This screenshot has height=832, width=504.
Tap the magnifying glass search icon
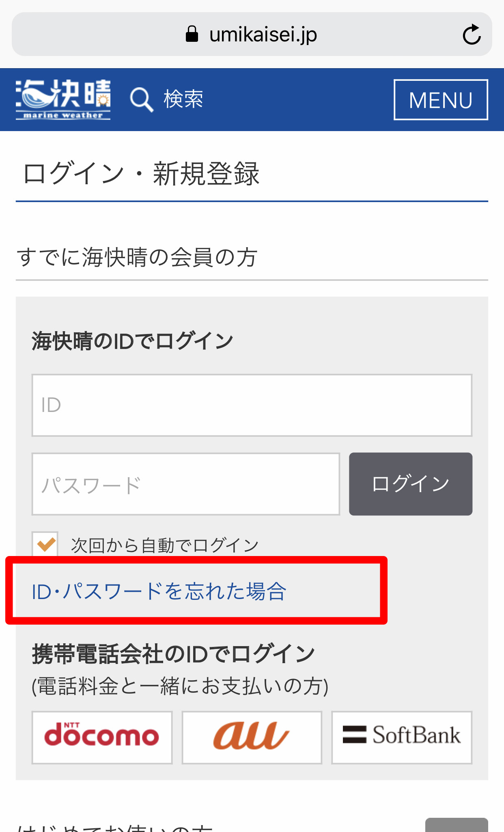click(x=142, y=99)
